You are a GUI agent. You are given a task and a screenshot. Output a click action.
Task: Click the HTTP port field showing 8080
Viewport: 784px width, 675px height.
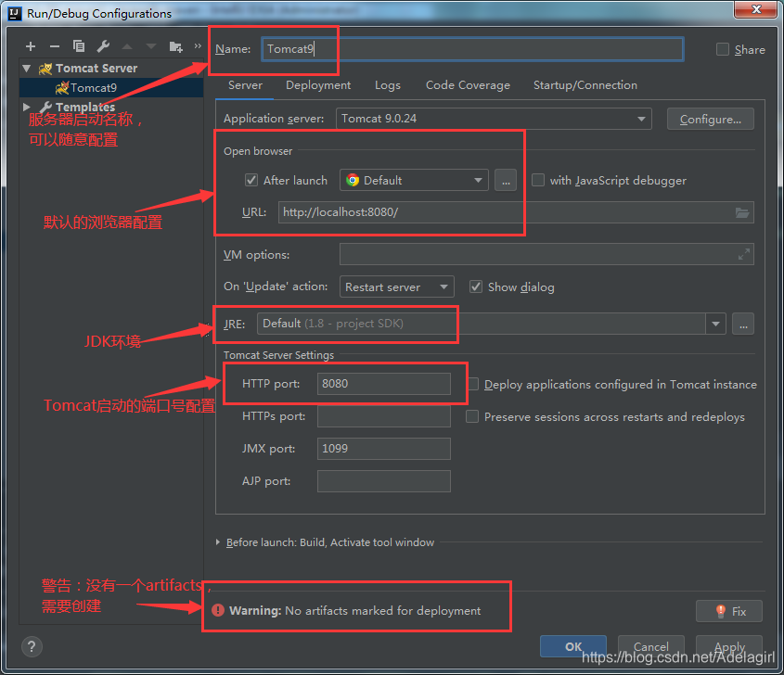[x=383, y=384]
